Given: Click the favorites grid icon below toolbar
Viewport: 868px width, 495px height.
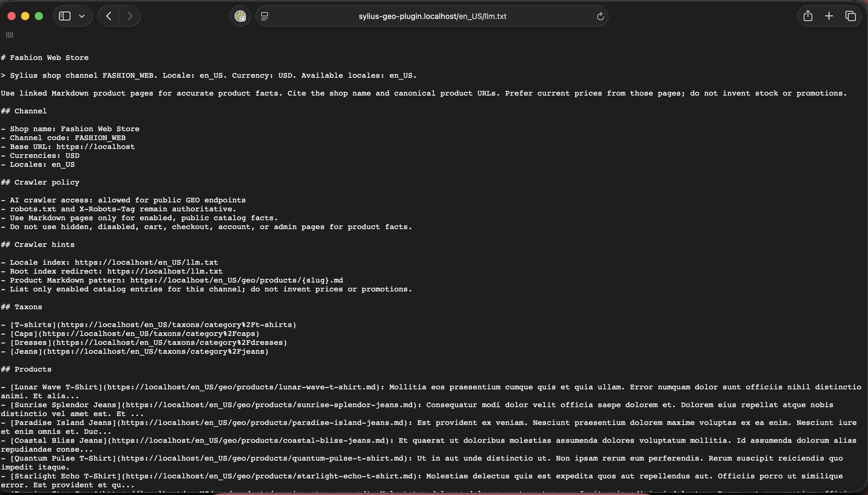Looking at the screenshot, I should [9, 35].
